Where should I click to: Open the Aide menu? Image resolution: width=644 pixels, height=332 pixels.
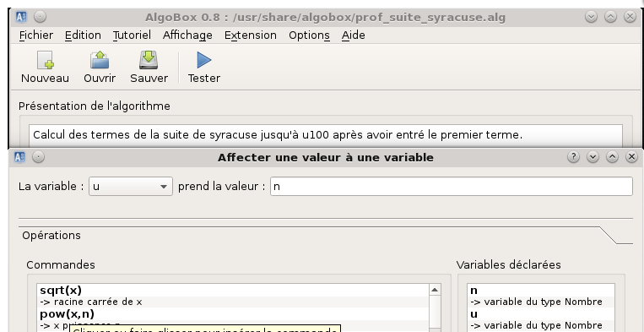click(353, 35)
